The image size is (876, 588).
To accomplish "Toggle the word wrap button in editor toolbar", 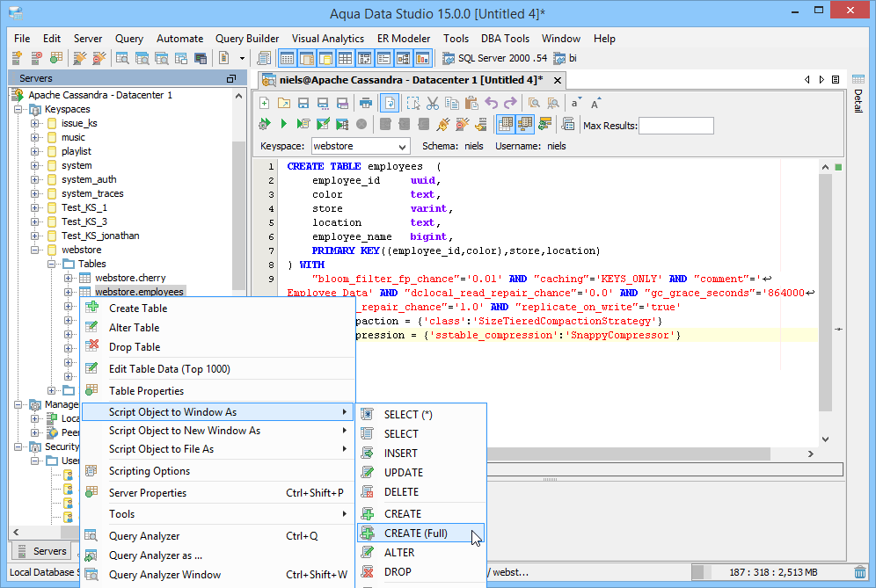I will [x=390, y=104].
